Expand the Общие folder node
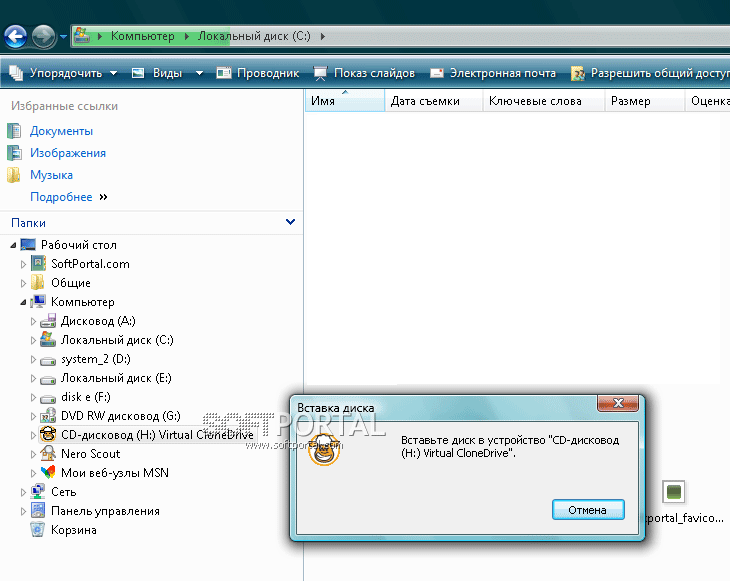Image resolution: width=730 pixels, height=581 pixels. [x=23, y=284]
